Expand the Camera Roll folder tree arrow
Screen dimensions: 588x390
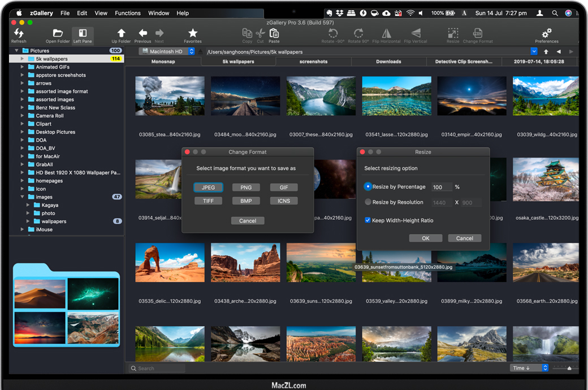tap(23, 116)
